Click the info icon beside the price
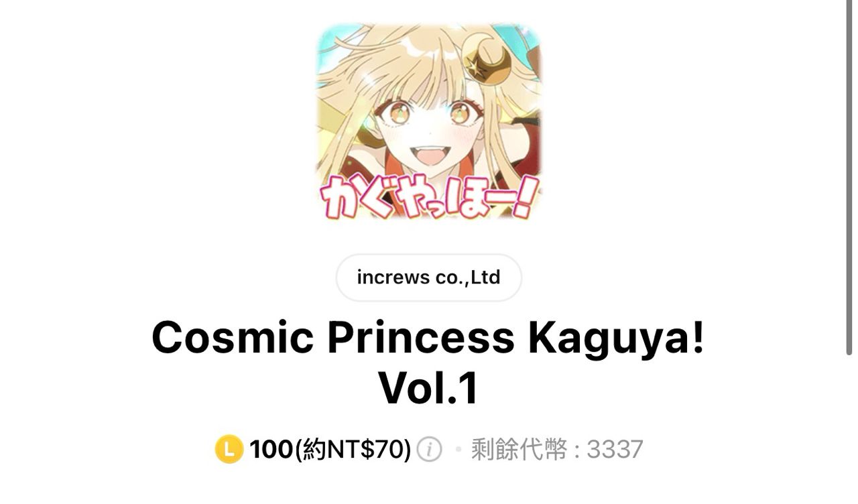858x504 pixels. click(429, 449)
